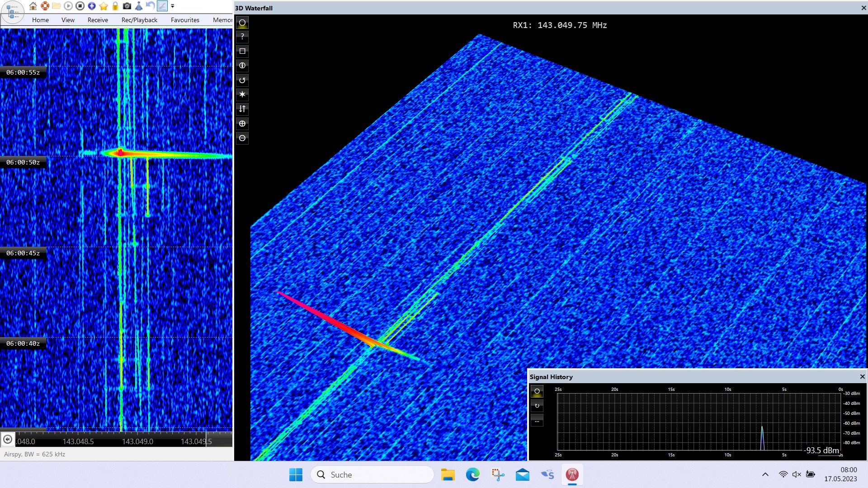Start the radio with the play icon
Image resolution: width=868 pixels, height=488 pixels.
coord(68,6)
